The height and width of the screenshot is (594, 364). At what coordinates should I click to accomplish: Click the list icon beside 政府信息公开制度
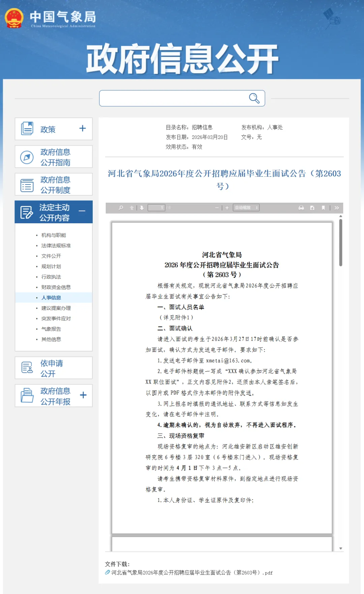(27, 185)
